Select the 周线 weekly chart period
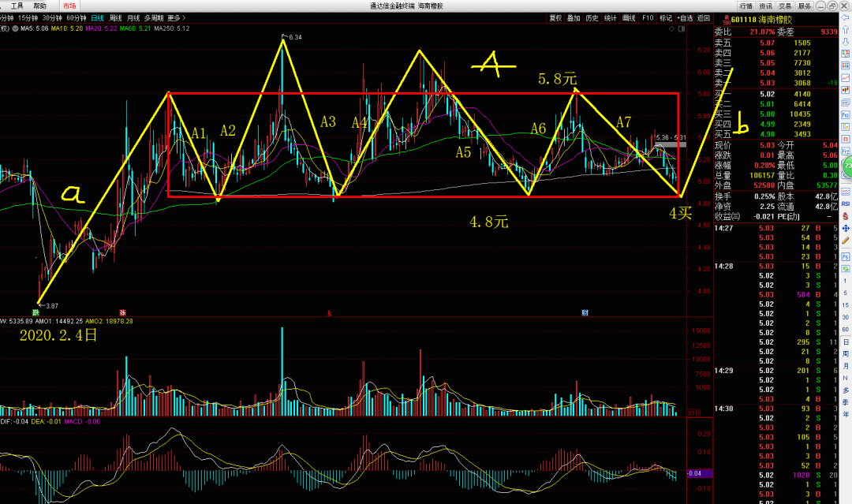Image resolution: width=852 pixels, height=504 pixels. pyautogui.click(x=116, y=18)
